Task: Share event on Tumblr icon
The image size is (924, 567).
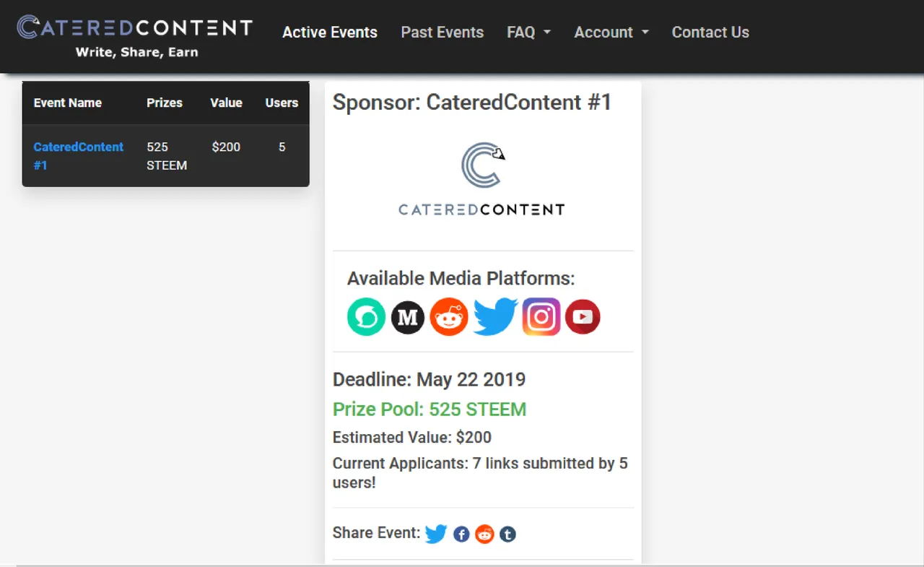Action: pyautogui.click(x=508, y=534)
